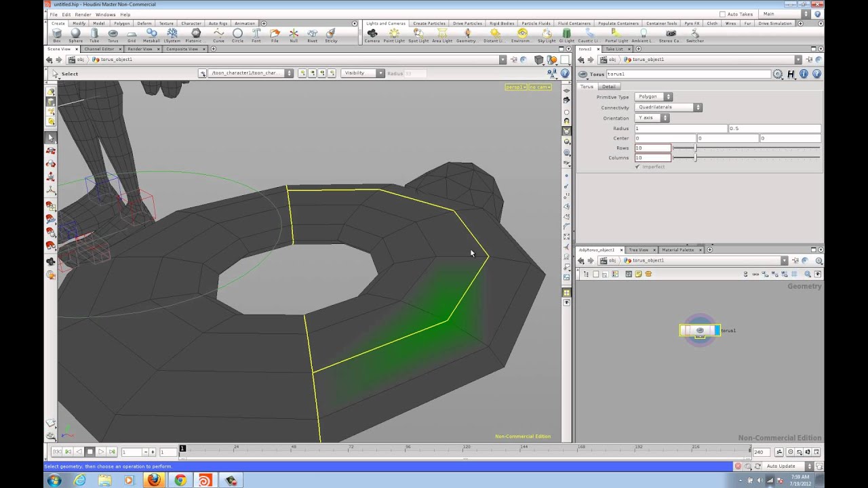868x488 pixels.
Task: Add a Spot Light
Action: coord(418,35)
